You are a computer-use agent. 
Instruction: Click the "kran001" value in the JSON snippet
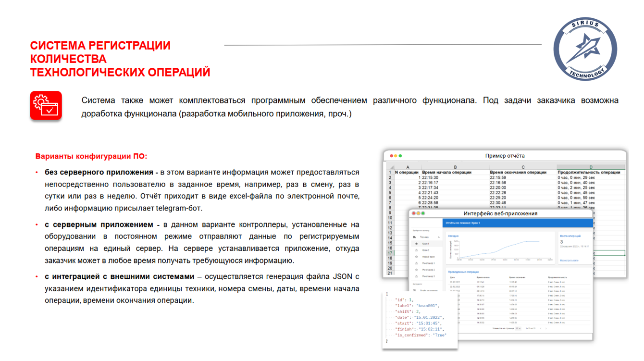click(x=427, y=306)
